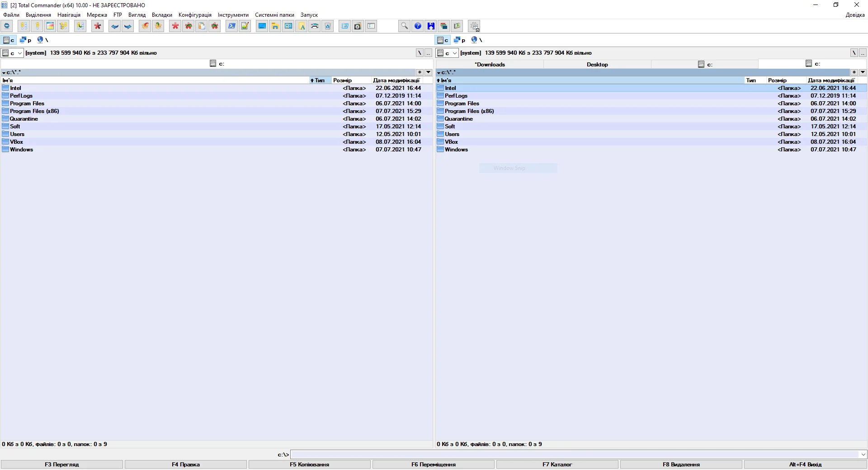Click the checklist toolbar icon
Image resolution: width=868 pixels, height=470 pixels.
pos(371,26)
